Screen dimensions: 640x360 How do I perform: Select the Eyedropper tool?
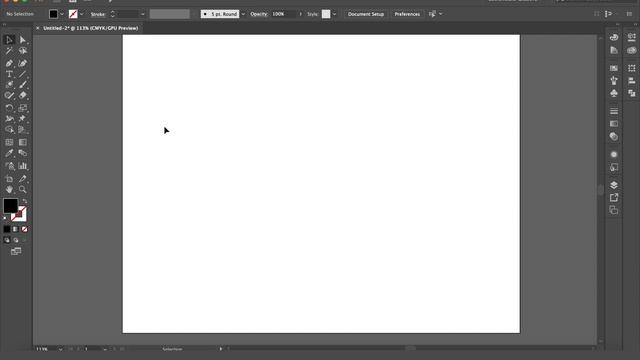(9, 153)
